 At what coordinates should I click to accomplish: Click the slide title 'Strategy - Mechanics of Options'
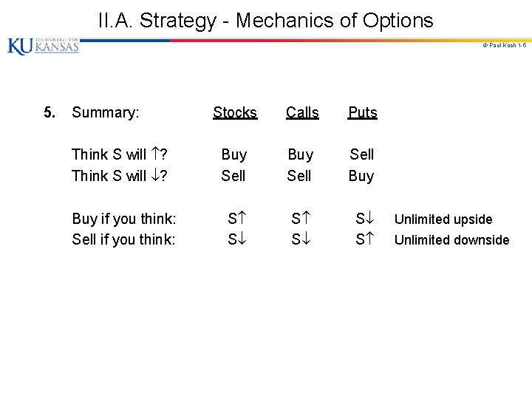[265, 20]
